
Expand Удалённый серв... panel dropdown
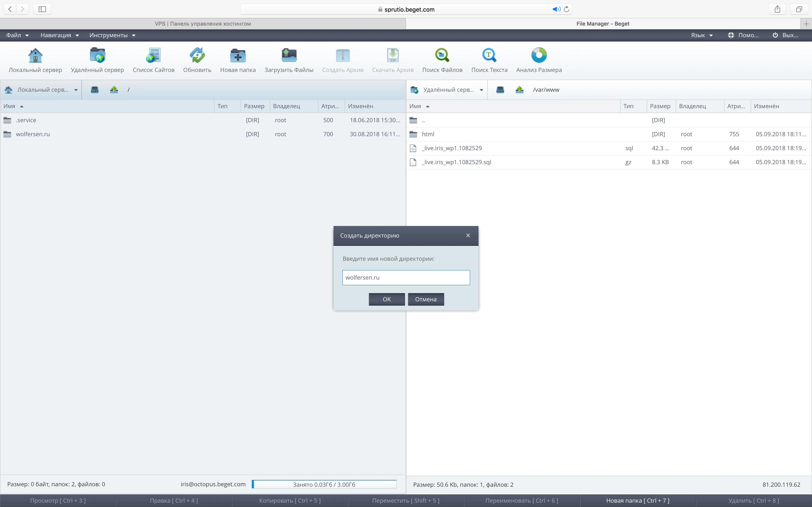tap(481, 90)
